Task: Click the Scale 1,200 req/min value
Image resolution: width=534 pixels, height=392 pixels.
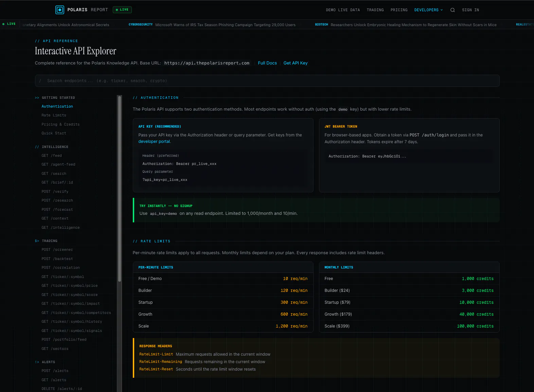Action: (x=291, y=326)
